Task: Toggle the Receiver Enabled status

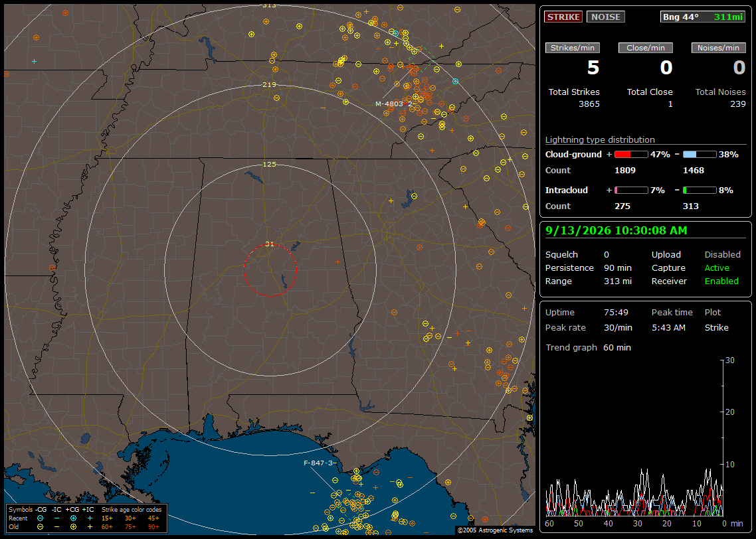Action: click(721, 281)
